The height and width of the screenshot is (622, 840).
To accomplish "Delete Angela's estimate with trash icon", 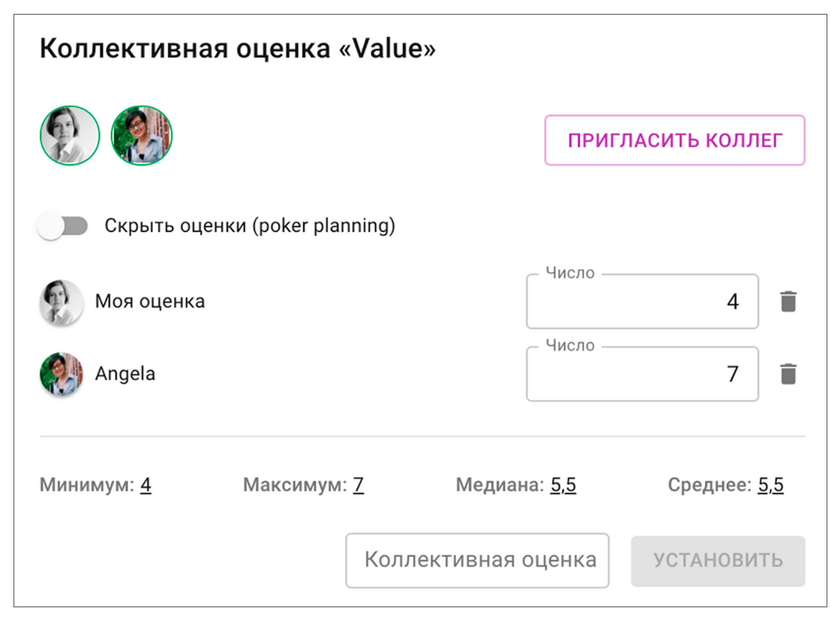I will 788,374.
